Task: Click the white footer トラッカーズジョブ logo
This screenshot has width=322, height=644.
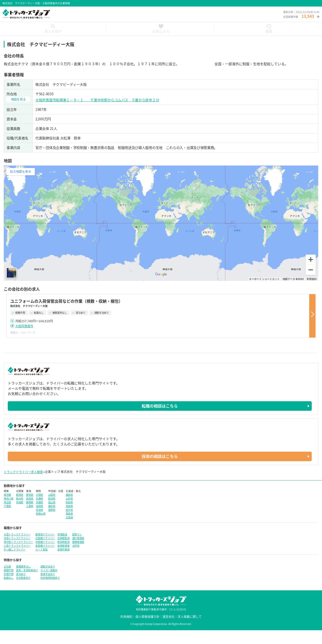Action: click(161, 601)
